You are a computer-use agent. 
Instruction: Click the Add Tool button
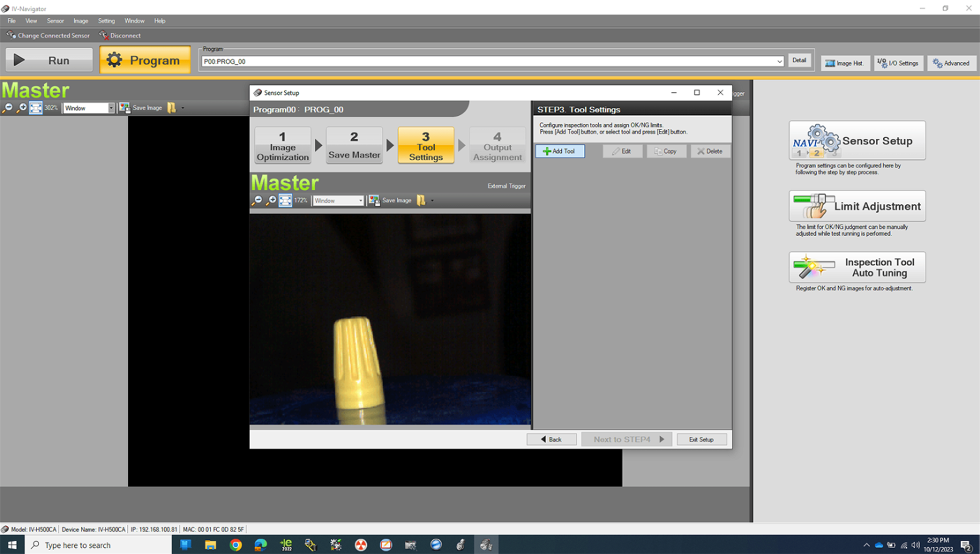pyautogui.click(x=560, y=151)
